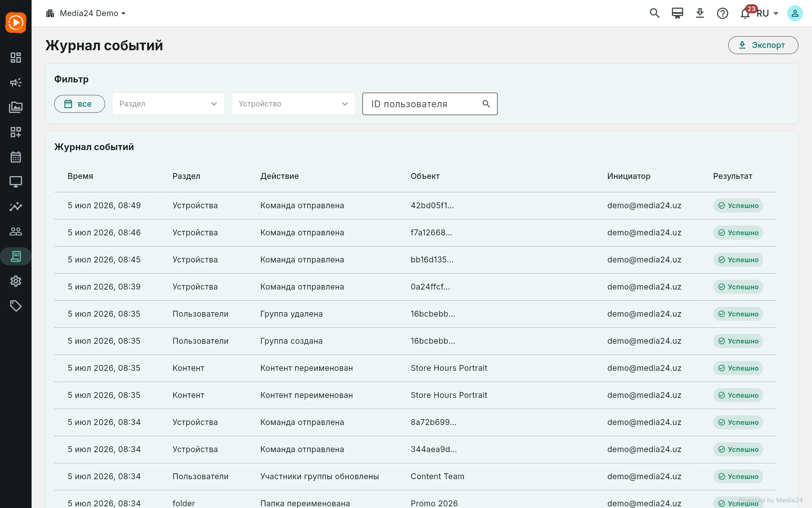Focus the ID пользователя input field
Image resolution: width=812 pixels, height=508 pixels.
coord(430,104)
